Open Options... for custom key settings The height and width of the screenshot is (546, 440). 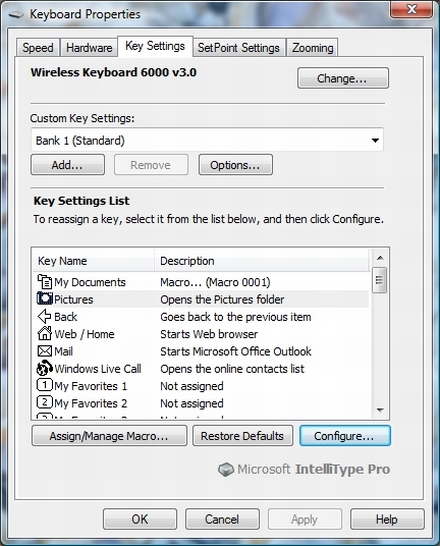[x=235, y=165]
